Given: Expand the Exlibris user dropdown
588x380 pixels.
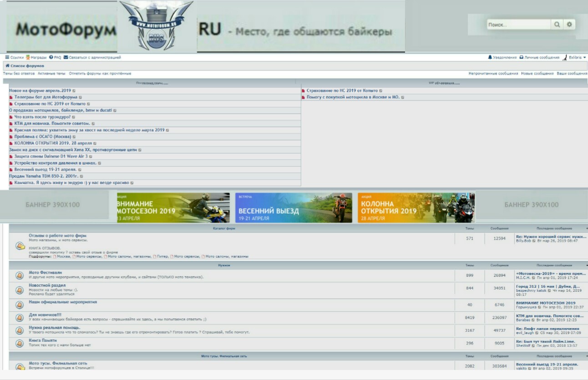Looking at the screenshot, I should [x=584, y=58].
